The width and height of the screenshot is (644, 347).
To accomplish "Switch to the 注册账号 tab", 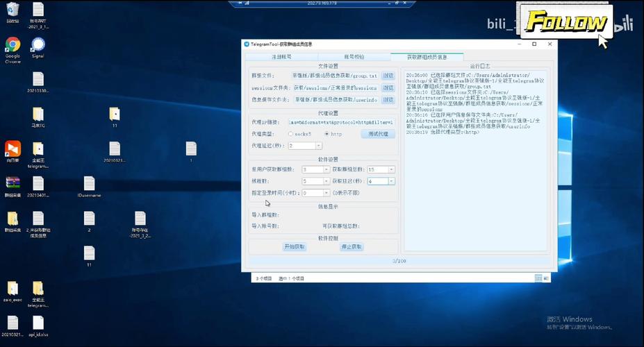I will coord(281,56).
